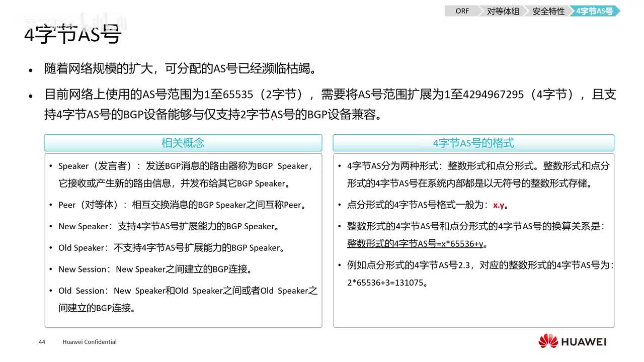The width and height of the screenshot is (644, 362).
Task: Select the "ORF" breadcrumb tab
Action: (x=462, y=11)
